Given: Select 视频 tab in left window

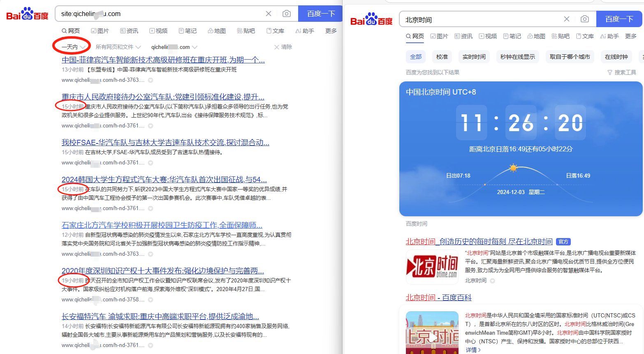Looking at the screenshot, I should pos(158,31).
